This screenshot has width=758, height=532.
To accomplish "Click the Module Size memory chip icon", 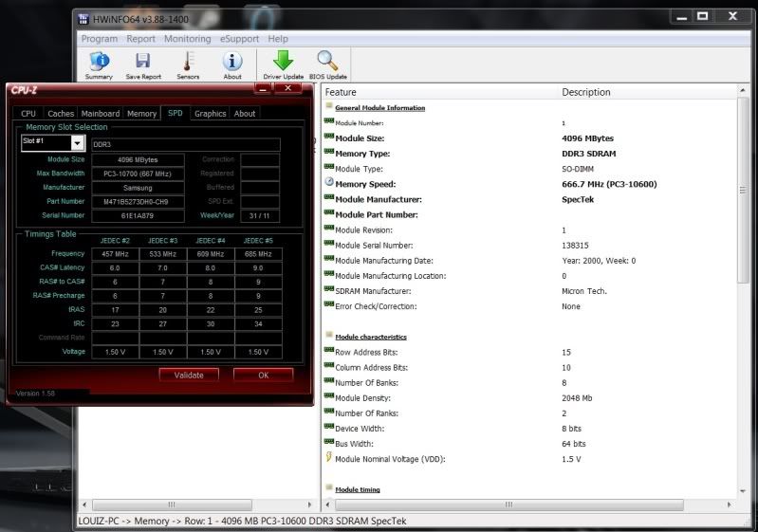I will point(329,138).
